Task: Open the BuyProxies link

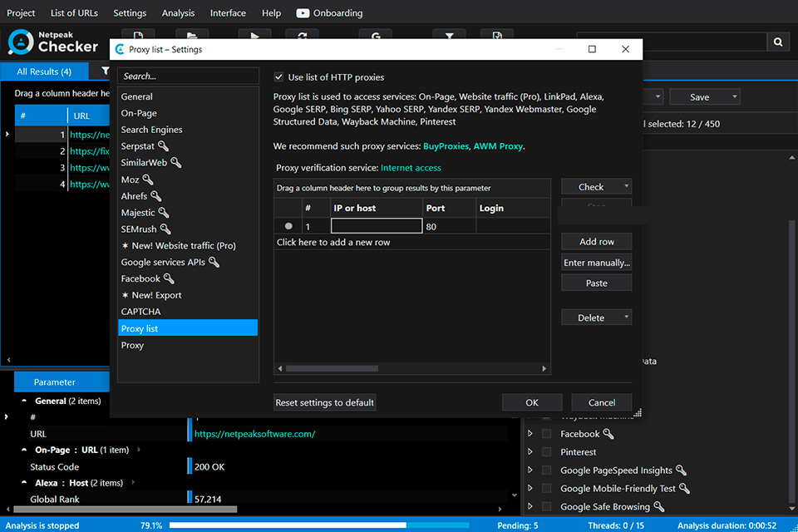Action: pyautogui.click(x=446, y=146)
